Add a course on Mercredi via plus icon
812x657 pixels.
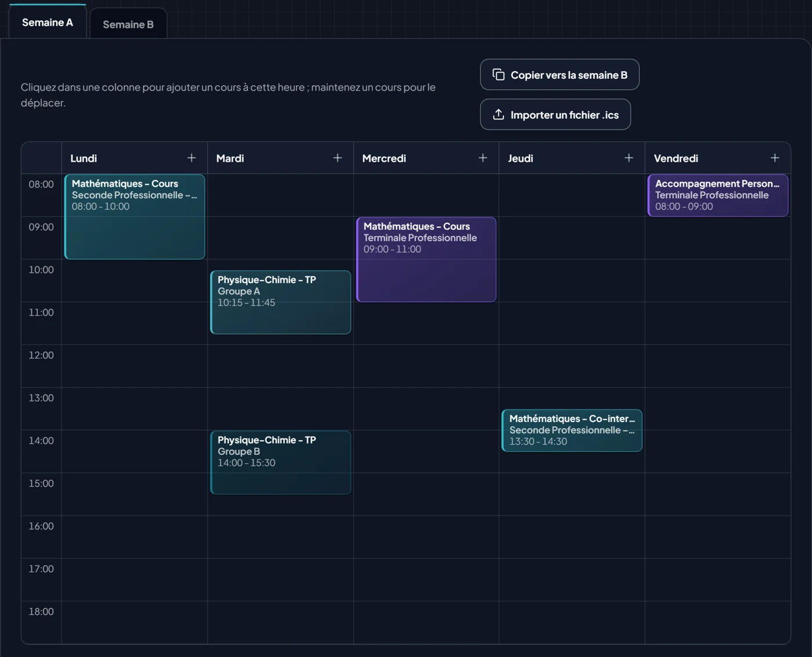483,158
